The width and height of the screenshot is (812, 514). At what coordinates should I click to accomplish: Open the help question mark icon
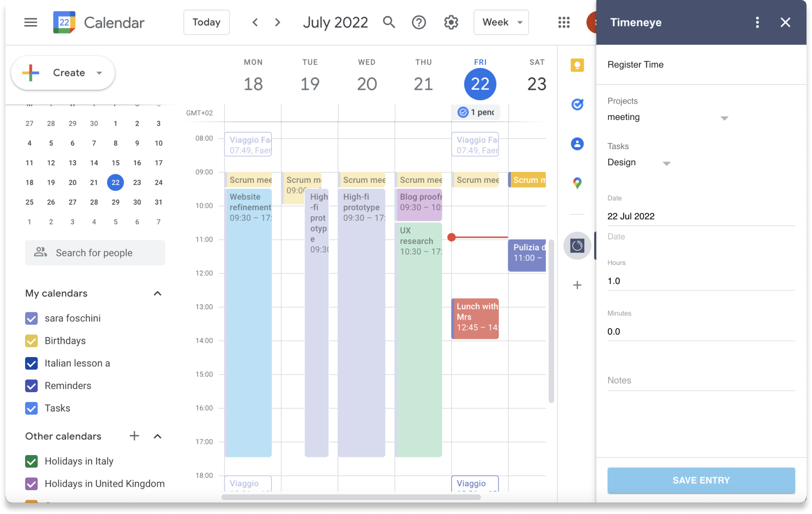point(419,22)
